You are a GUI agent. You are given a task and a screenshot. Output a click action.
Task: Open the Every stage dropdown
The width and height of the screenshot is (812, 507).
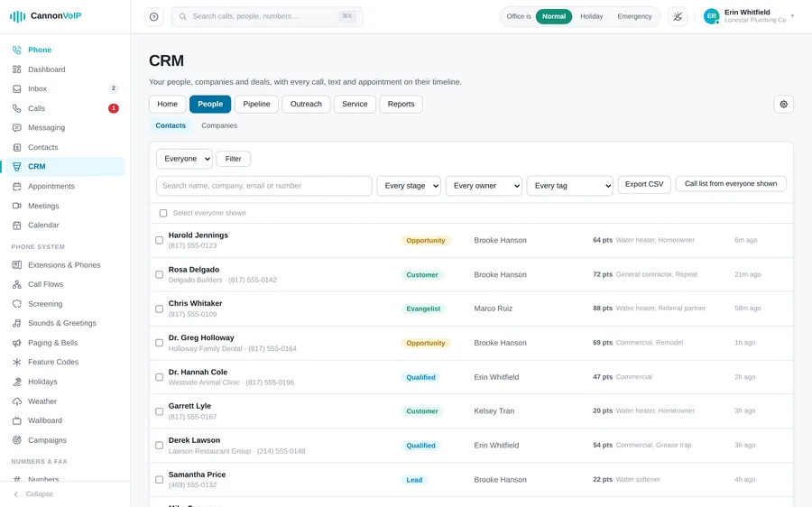coord(409,186)
